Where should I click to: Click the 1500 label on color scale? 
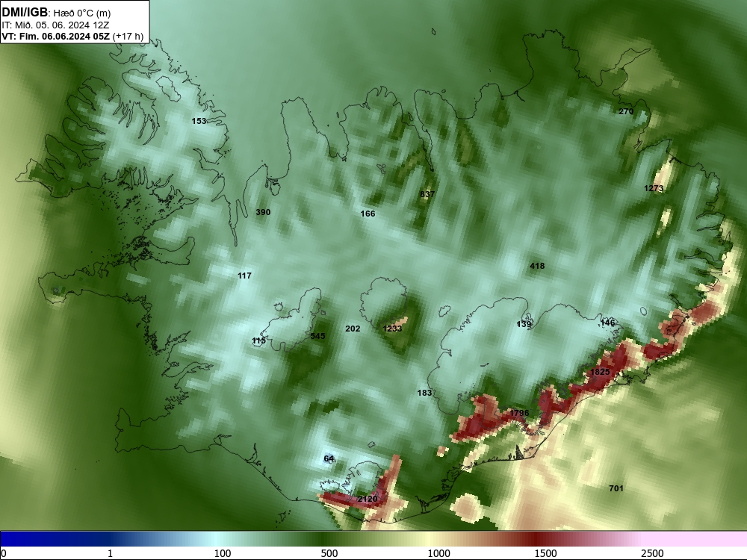[x=545, y=553]
